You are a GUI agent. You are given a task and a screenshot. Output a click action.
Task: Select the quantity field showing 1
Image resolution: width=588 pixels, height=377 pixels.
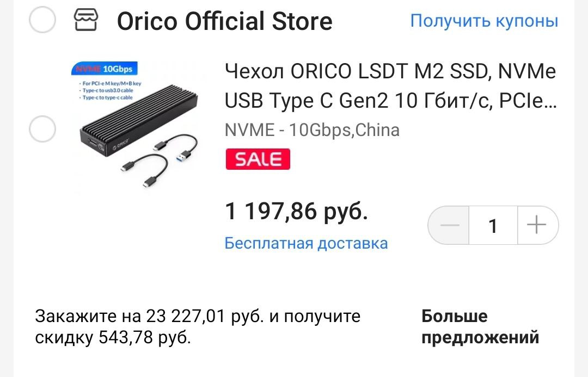[493, 225]
